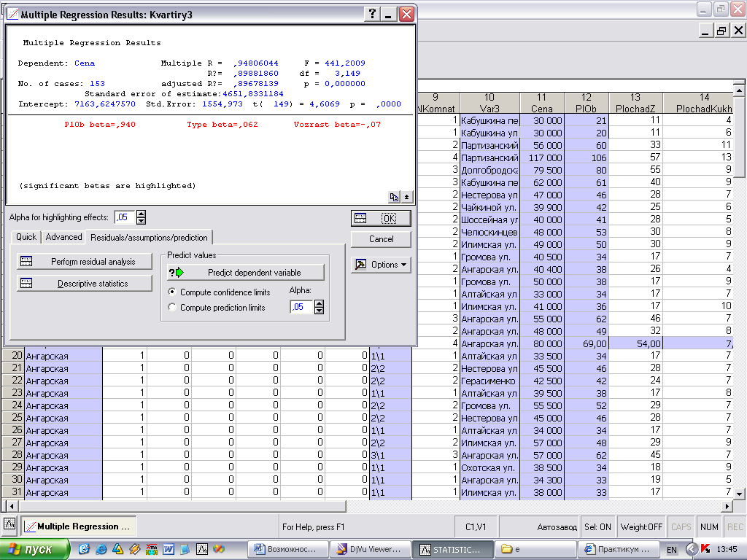Collapse the summary box with the arrow button
Screen dimensions: 747x560
[x=407, y=197]
